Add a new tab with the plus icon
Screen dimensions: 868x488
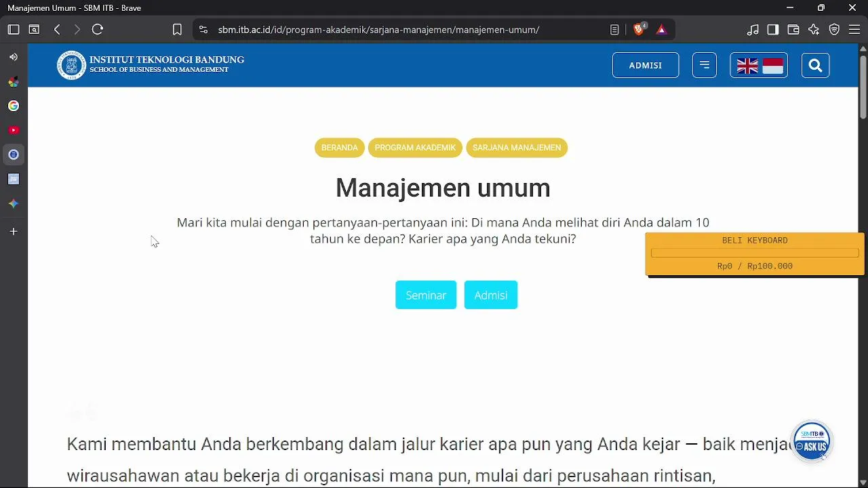tap(14, 232)
